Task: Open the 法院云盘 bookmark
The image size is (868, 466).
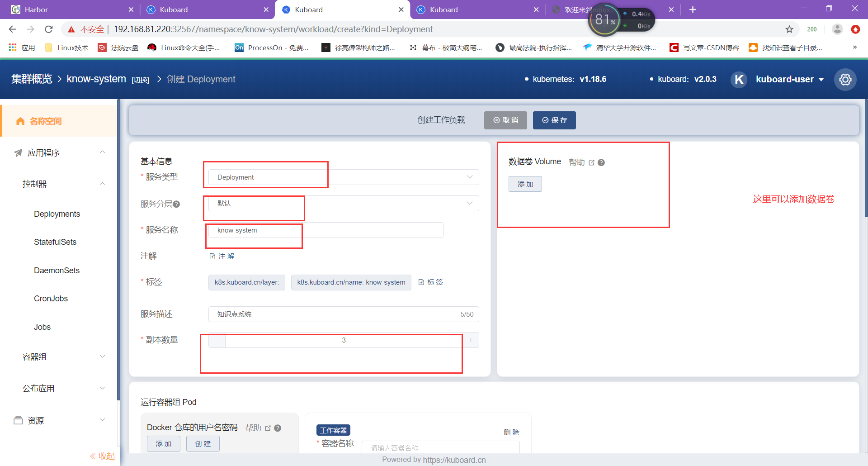Action: (118, 48)
